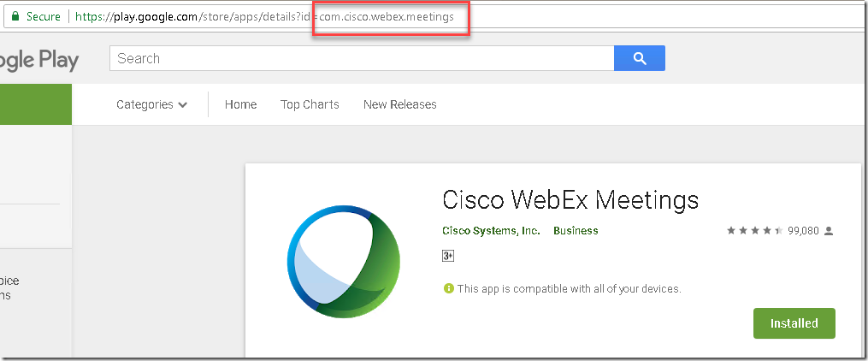The image size is (868, 361).
Task: Click the browser URL address bar
Action: (599, 16)
